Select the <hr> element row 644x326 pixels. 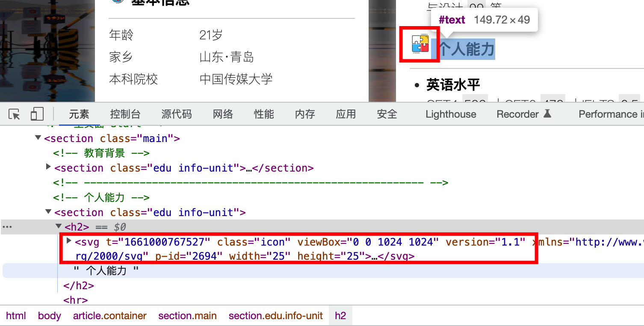pos(76,300)
